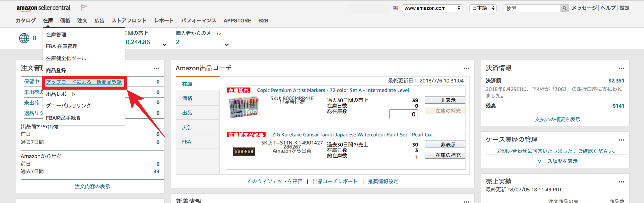This screenshot has height=203, width=644.
Task: Open the 日本語 language dropdown
Action: point(483,8)
